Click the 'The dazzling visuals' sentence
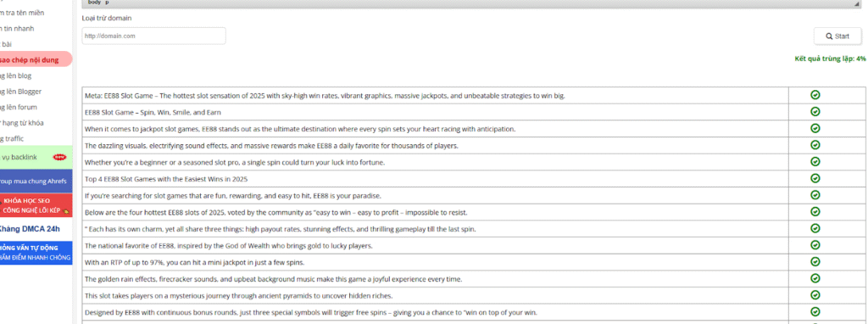Image resolution: width=868 pixels, height=324 pixels. point(271,146)
